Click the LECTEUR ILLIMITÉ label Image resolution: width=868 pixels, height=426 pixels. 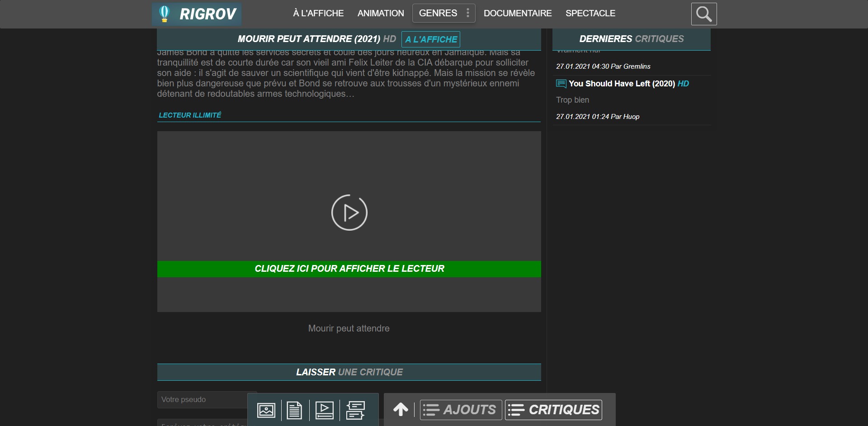click(x=190, y=115)
